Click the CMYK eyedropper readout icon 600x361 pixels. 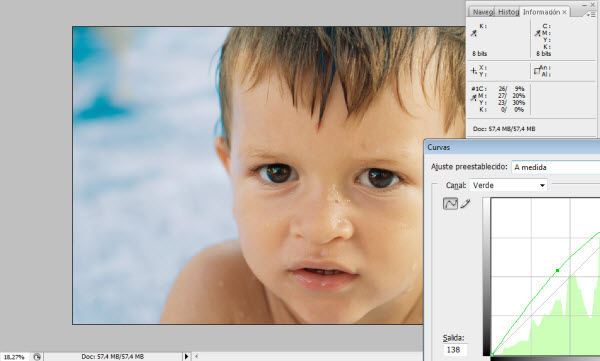(538, 33)
